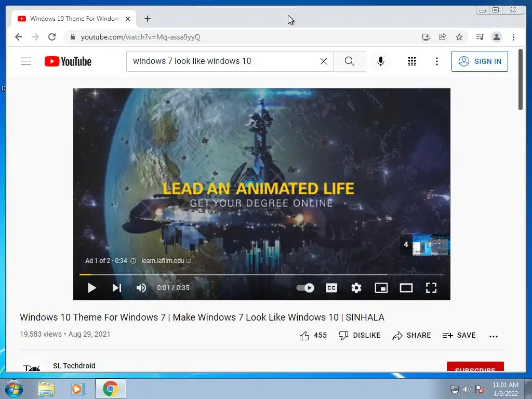Open the Windows Start menu orb
The image size is (532, 399).
(14, 389)
